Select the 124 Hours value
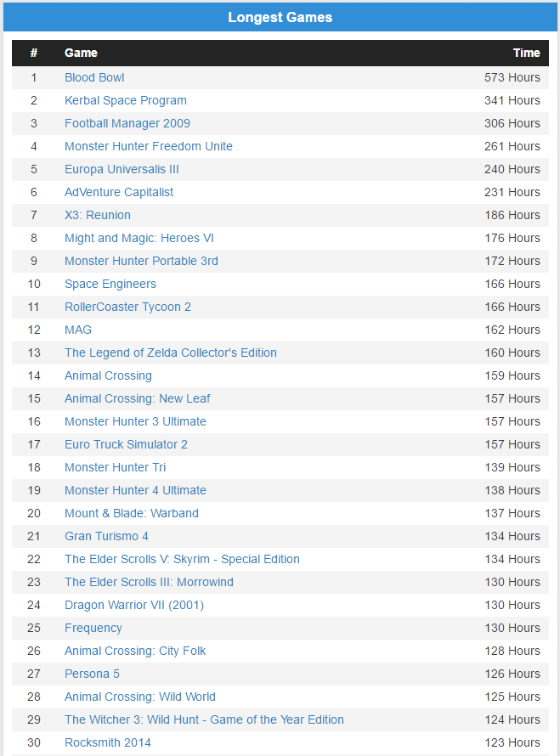 [x=512, y=719]
